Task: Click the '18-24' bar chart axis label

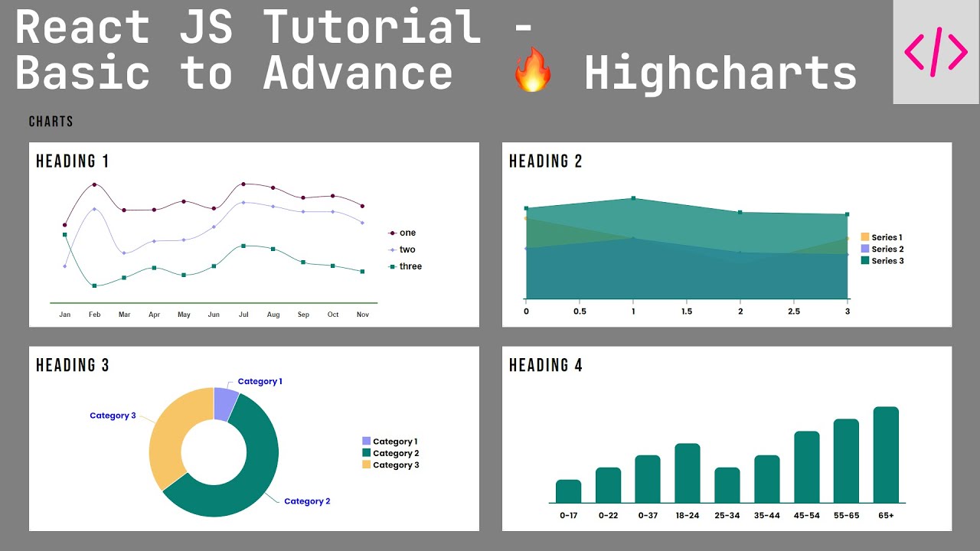Action: pyautogui.click(x=688, y=515)
